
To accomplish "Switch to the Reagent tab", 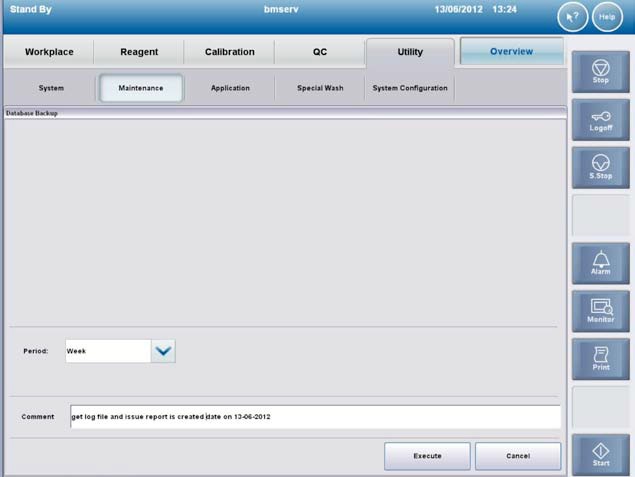I will pos(139,52).
